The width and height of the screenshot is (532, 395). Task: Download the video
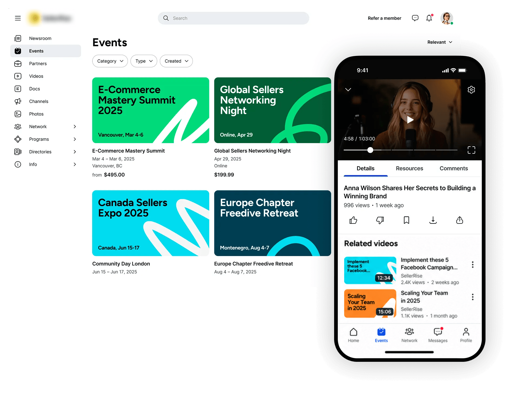(433, 220)
